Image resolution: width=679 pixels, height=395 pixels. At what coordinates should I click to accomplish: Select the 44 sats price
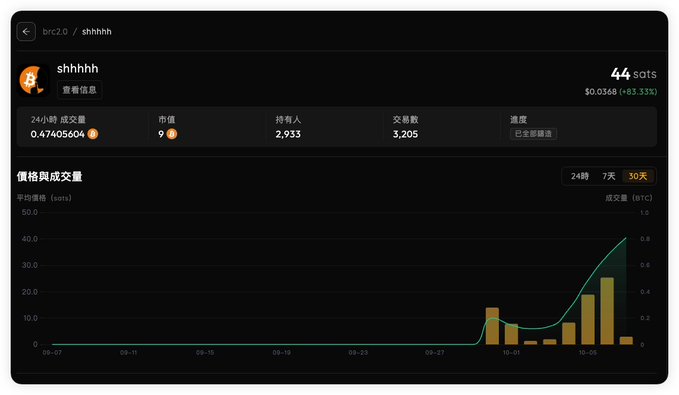(x=634, y=74)
